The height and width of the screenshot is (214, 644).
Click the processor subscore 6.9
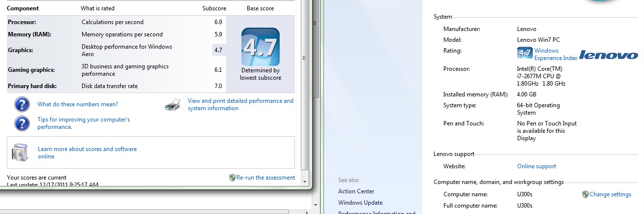218,22
